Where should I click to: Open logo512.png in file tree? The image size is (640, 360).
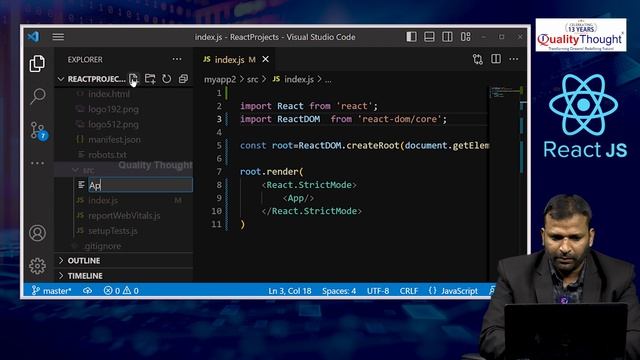(x=113, y=124)
